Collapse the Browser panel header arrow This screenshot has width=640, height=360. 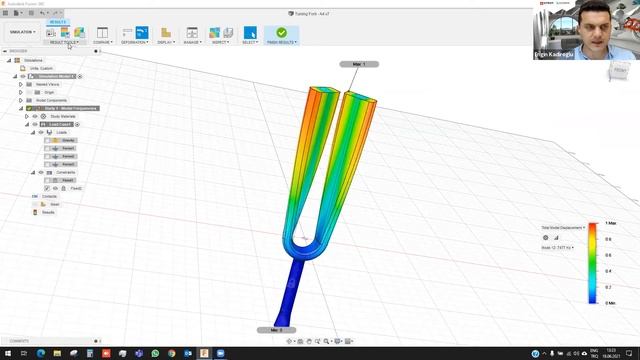coord(5,51)
